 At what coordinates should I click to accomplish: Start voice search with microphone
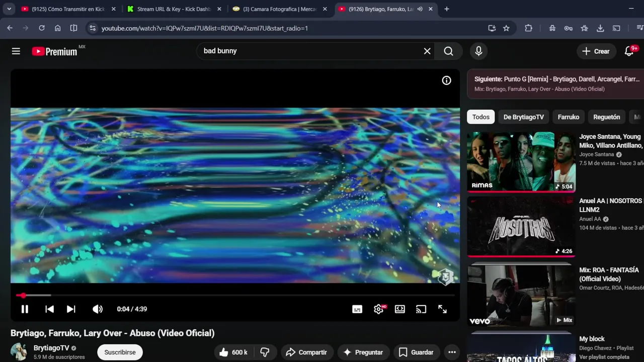tap(478, 51)
